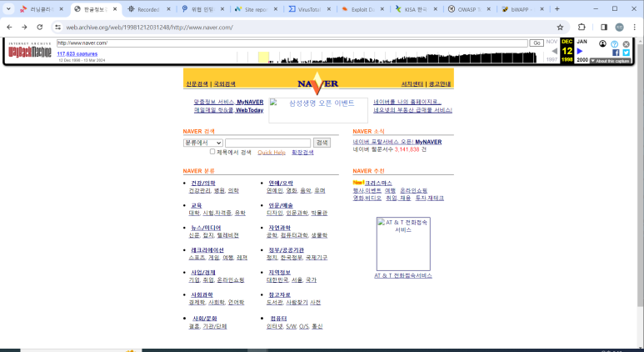Share capture on Twitter

coord(626,53)
